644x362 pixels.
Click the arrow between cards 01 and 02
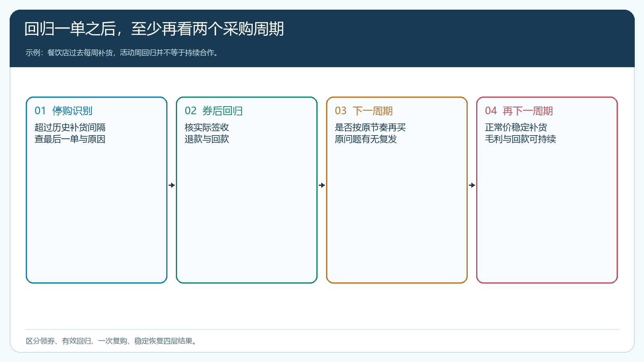pyautogui.click(x=172, y=185)
